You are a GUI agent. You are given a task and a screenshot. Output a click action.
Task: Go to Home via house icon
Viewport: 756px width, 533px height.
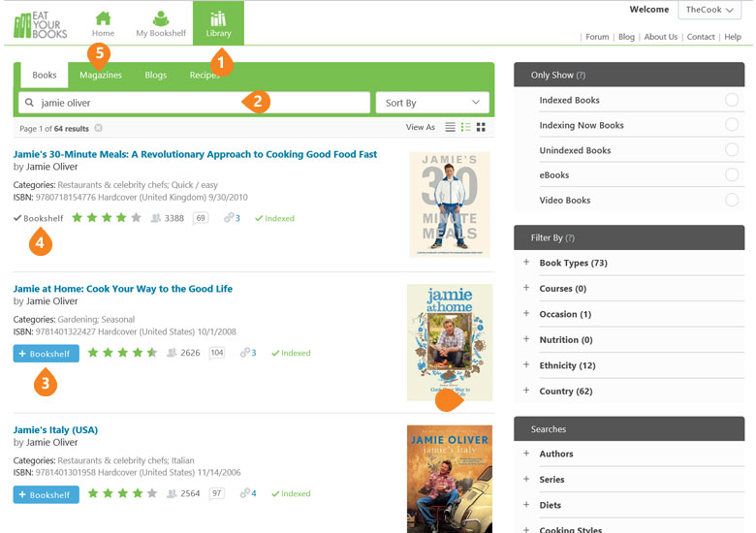(103, 18)
